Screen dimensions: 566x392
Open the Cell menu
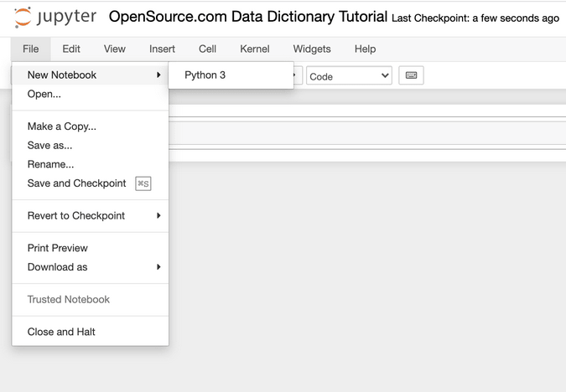pyautogui.click(x=207, y=49)
